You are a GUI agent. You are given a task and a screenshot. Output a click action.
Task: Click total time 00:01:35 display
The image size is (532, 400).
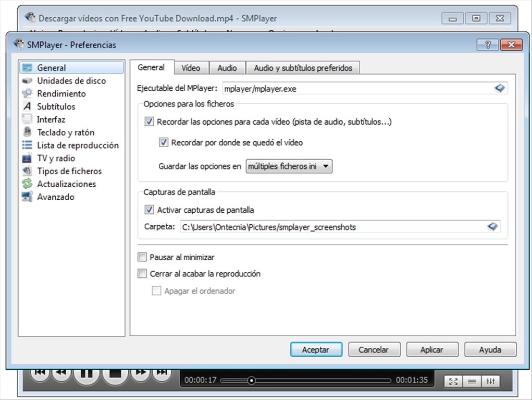pyautogui.click(x=411, y=380)
